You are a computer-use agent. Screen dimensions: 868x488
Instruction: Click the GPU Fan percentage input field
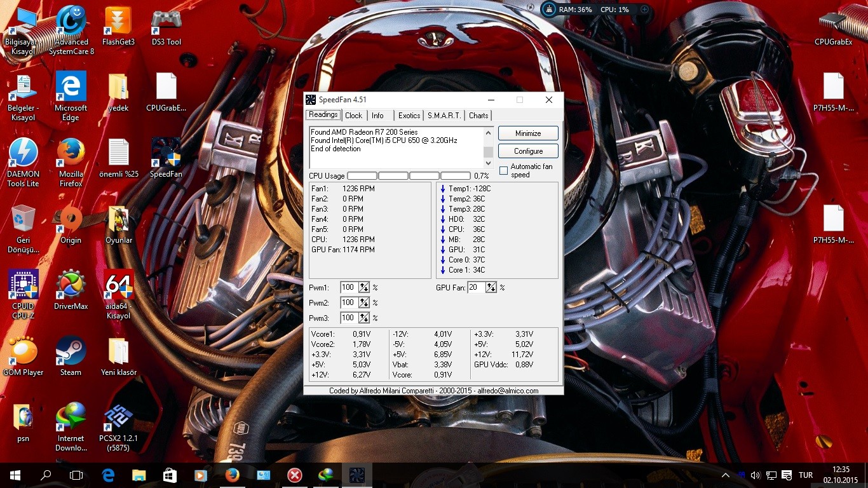tap(477, 287)
